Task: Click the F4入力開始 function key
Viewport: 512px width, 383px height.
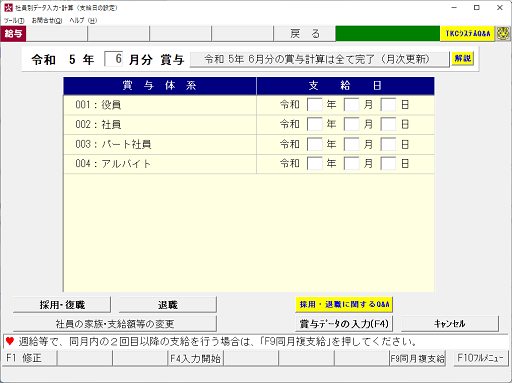Action: tap(195, 358)
